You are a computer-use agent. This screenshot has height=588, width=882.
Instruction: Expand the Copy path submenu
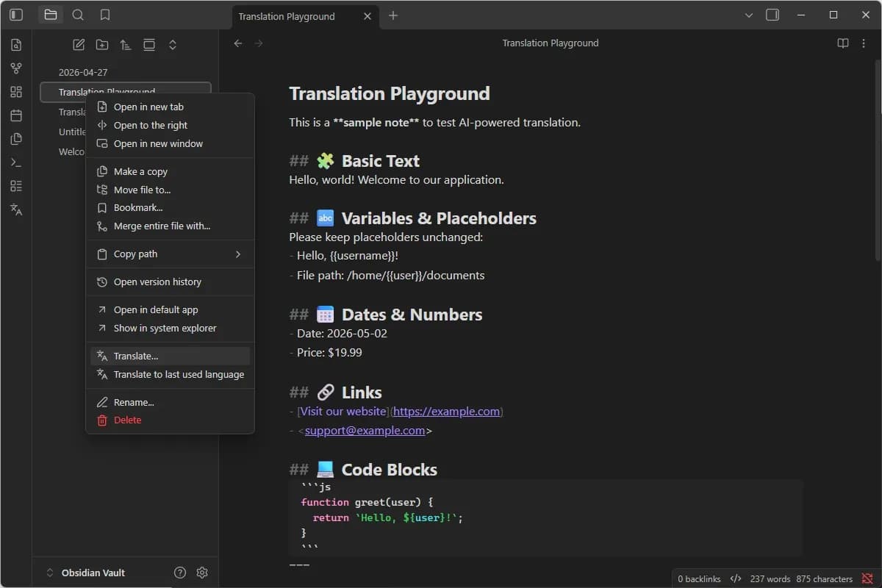[x=170, y=254]
